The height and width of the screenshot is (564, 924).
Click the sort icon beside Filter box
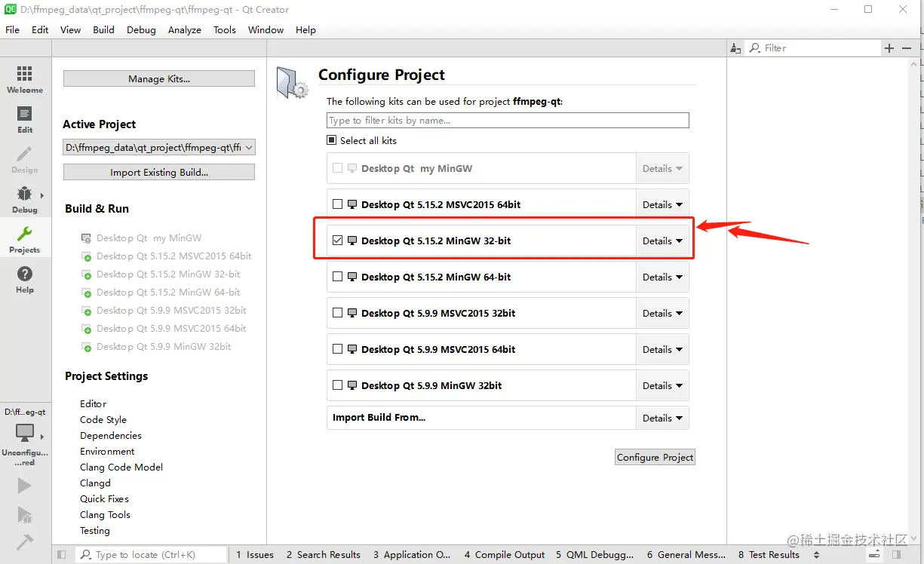tap(736, 48)
